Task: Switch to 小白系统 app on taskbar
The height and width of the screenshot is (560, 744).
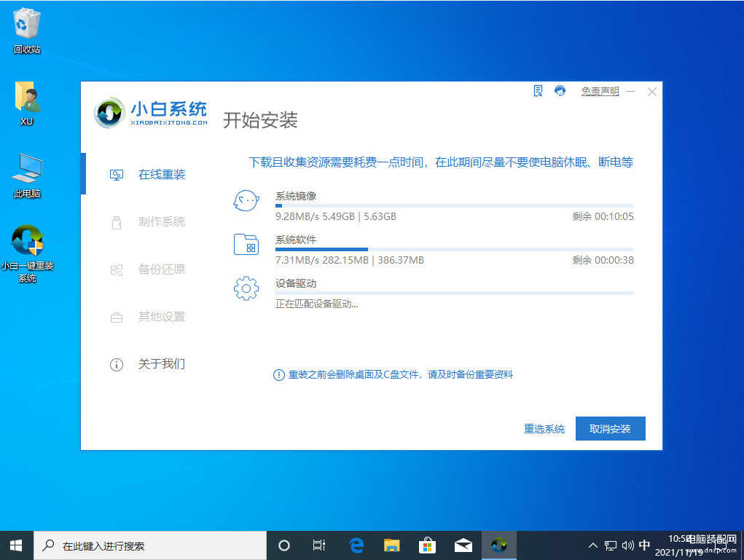Action: pos(498,545)
